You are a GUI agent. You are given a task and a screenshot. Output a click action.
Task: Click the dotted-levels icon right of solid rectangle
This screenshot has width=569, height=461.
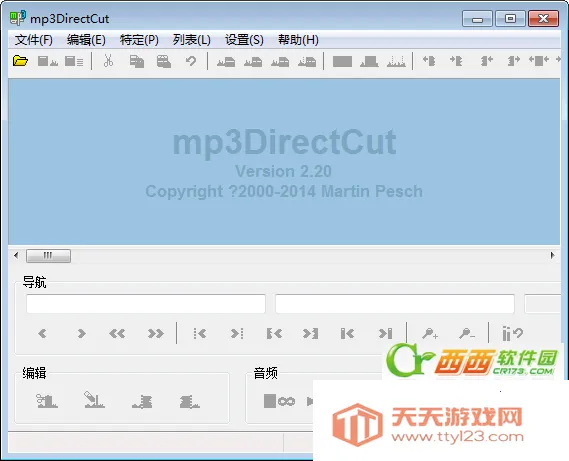pyautogui.click(x=396, y=61)
